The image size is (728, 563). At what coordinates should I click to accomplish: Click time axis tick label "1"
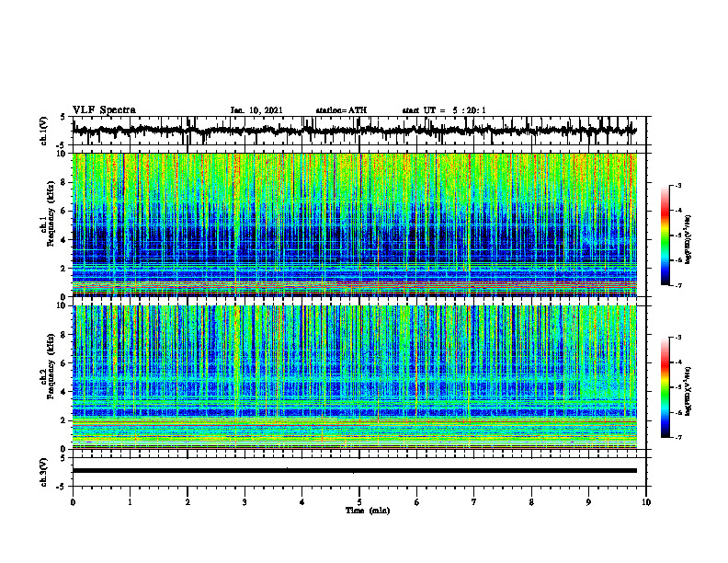click(131, 502)
